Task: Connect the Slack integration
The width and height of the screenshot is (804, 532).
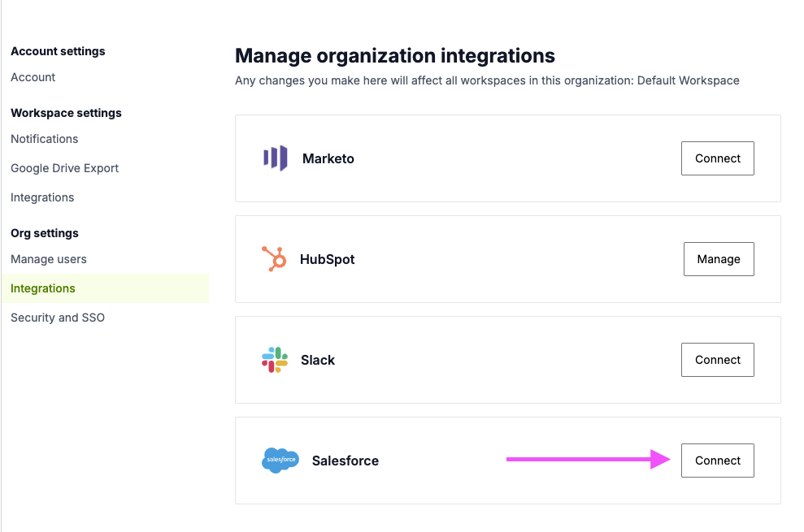Action: pyautogui.click(x=717, y=359)
